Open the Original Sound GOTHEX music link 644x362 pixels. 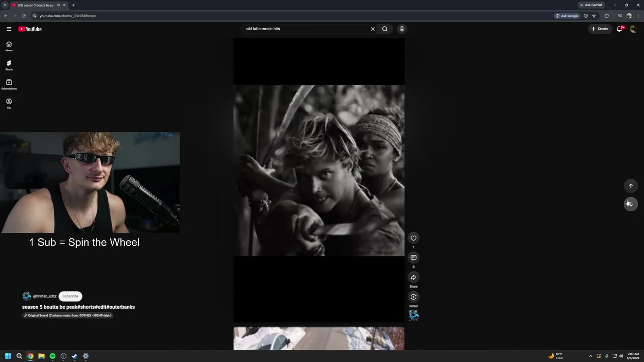[67, 315]
